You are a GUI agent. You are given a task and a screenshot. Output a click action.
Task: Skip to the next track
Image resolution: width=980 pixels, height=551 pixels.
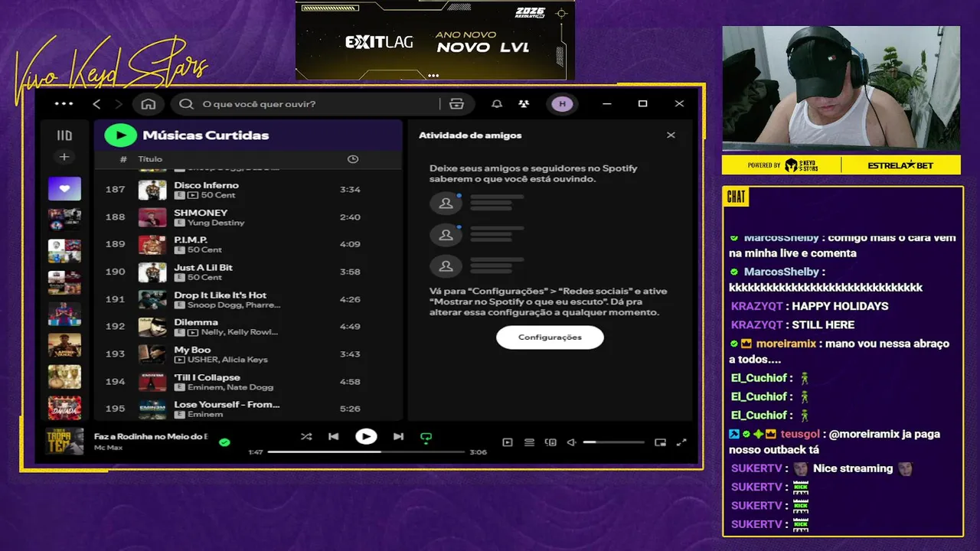398,437
